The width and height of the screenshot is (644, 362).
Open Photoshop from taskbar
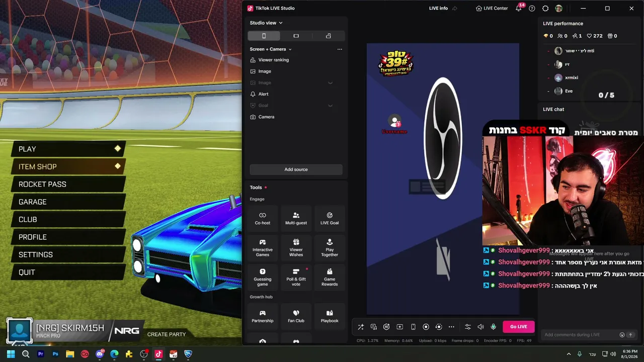[x=55, y=354]
